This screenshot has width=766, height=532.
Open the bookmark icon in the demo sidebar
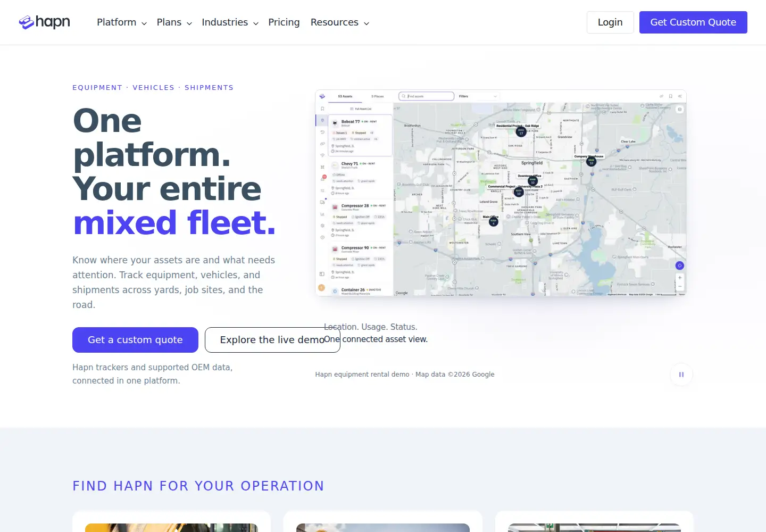(x=322, y=109)
